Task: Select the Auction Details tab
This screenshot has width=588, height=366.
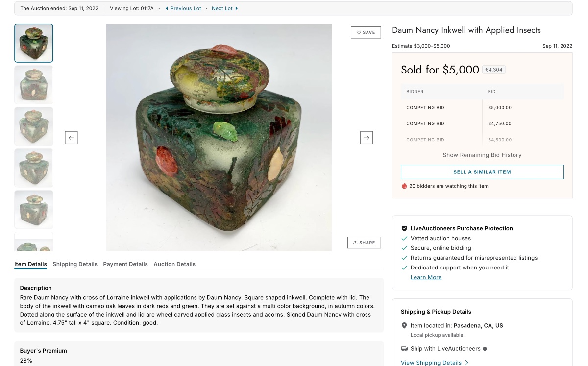Action: [x=174, y=264]
